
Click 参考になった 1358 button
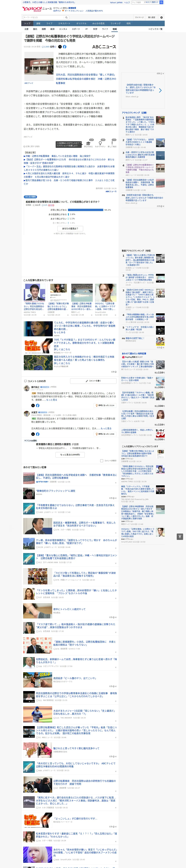tap(105, 434)
